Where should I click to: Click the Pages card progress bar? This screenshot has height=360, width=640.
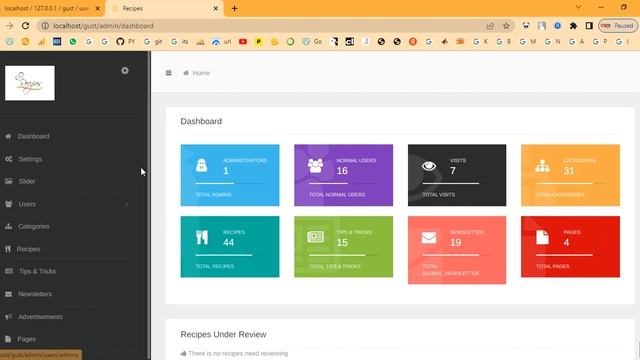pyautogui.click(x=570, y=255)
